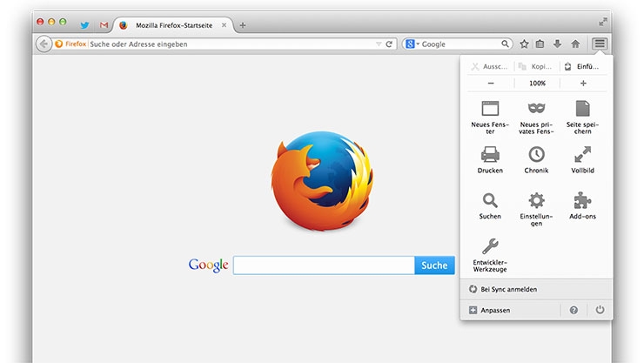Viewport: 644px width, 363px height.
Task: Toggle fullscreen with window corner arrows
Action: (602, 22)
